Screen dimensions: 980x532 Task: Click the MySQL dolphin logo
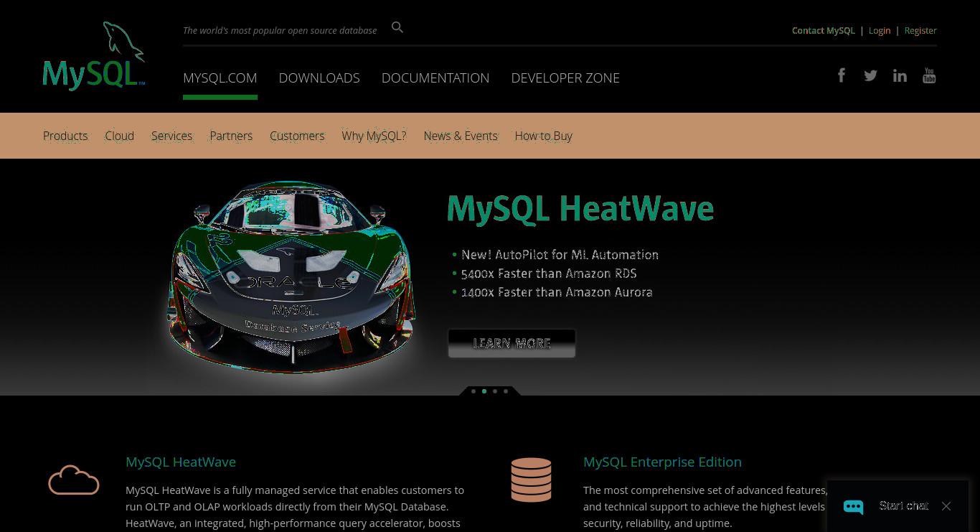click(x=94, y=56)
